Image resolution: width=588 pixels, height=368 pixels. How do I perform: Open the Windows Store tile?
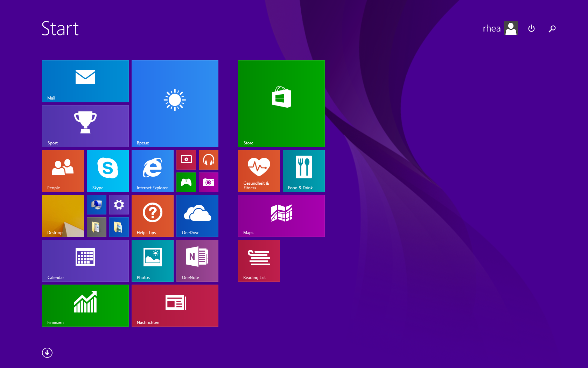[x=281, y=103]
